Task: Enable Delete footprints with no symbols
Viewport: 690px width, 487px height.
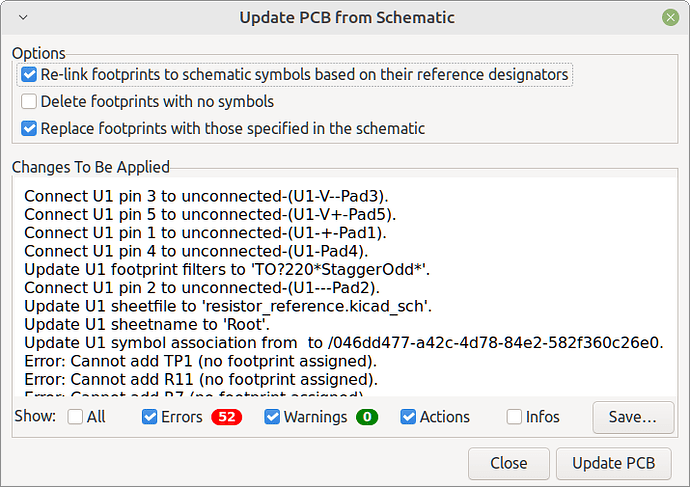Action: (x=29, y=101)
